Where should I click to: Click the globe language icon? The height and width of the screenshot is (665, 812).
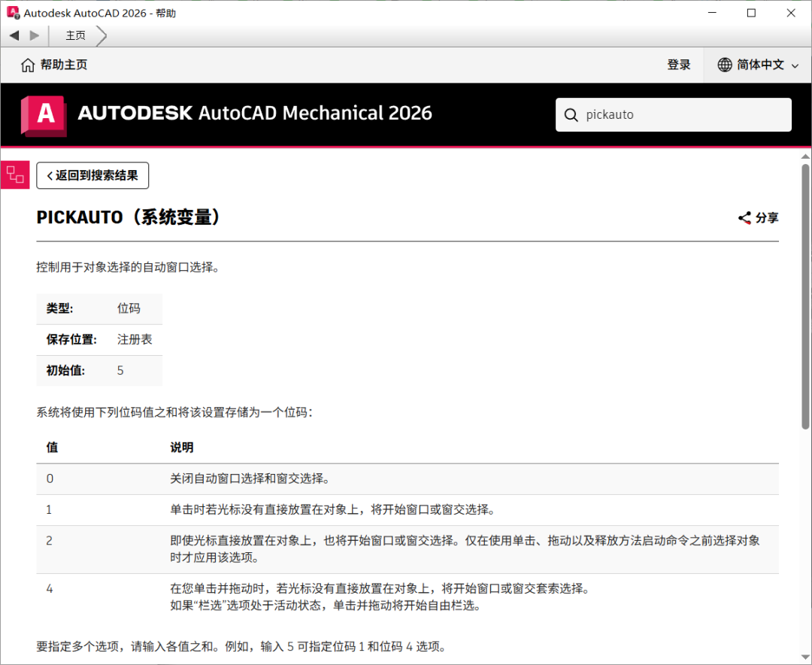coord(724,65)
